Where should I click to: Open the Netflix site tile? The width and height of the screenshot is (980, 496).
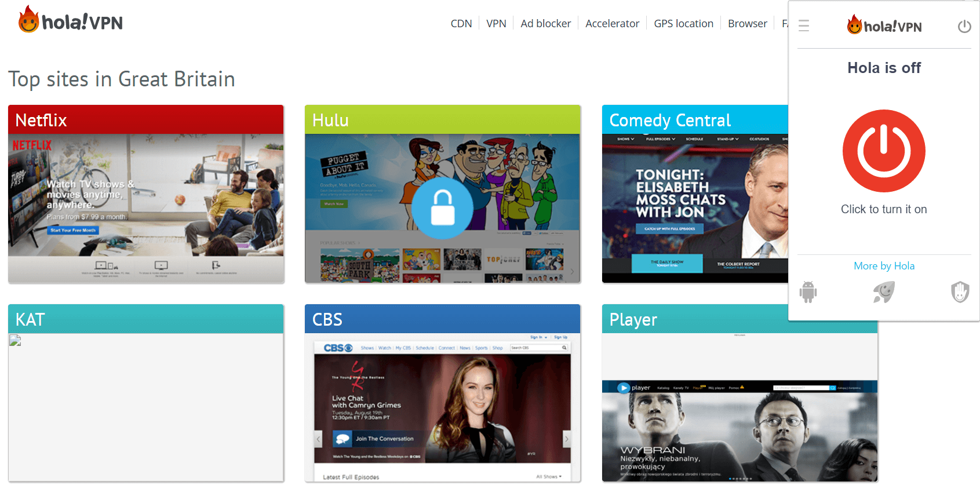point(146,194)
